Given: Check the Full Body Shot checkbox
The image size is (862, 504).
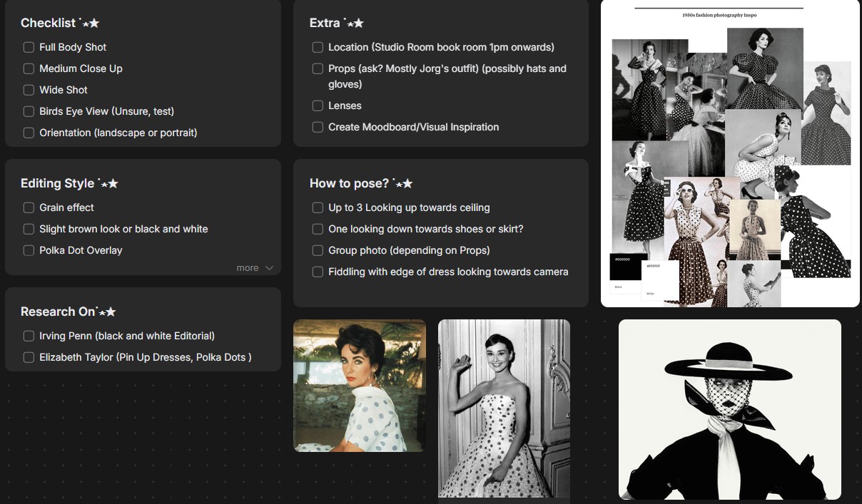Looking at the screenshot, I should point(29,47).
